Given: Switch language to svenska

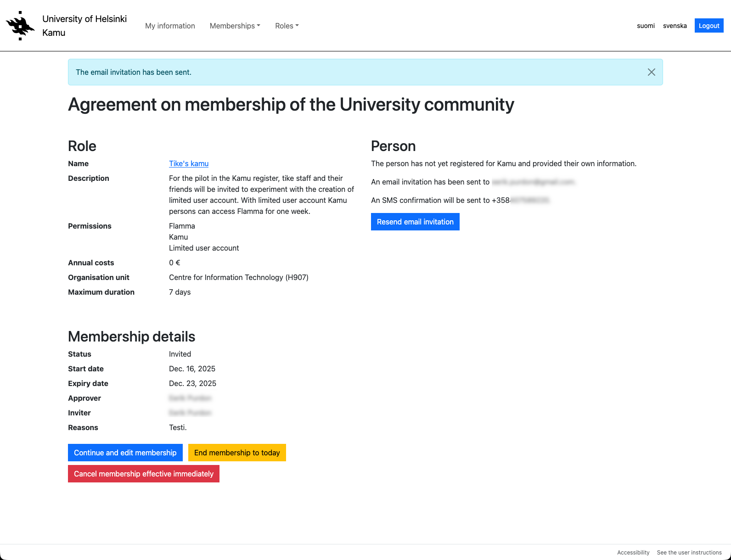Looking at the screenshot, I should click(675, 26).
